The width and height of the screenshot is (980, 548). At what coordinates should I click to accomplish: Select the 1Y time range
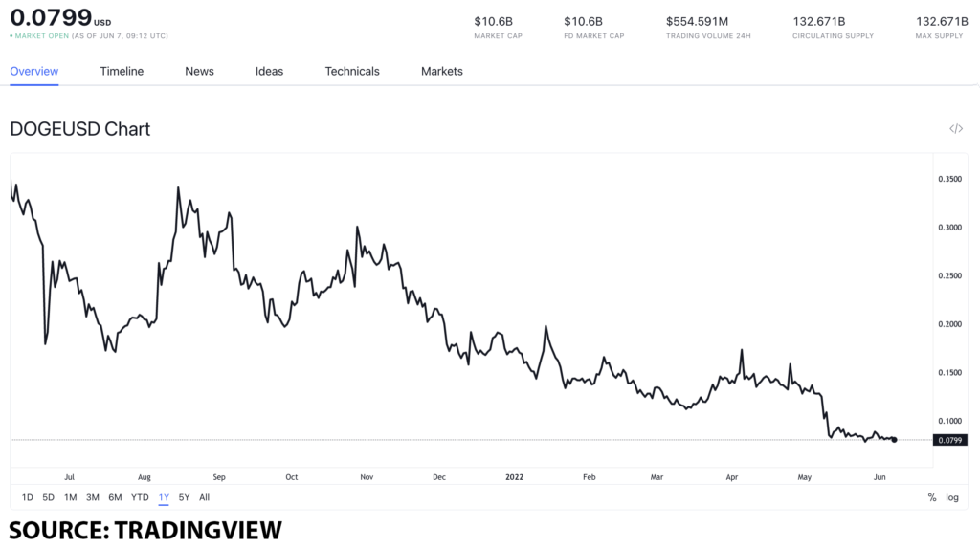164,497
